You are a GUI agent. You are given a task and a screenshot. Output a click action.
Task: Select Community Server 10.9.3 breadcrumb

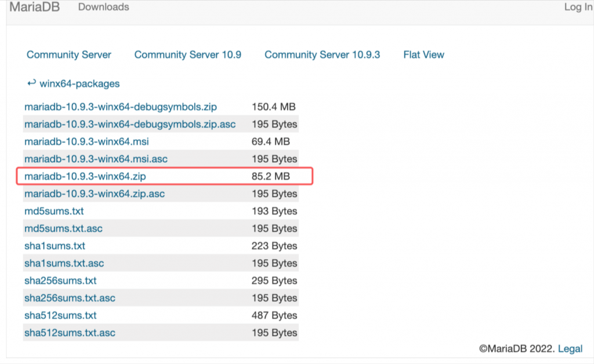[x=322, y=55]
